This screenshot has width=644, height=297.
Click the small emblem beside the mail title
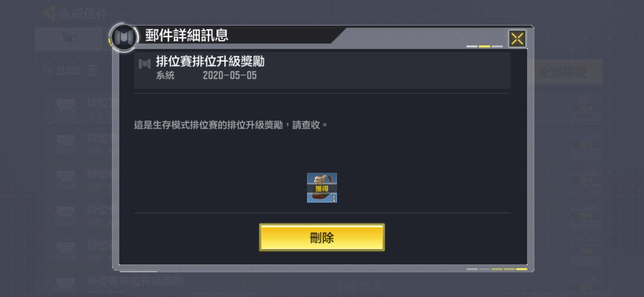click(144, 64)
